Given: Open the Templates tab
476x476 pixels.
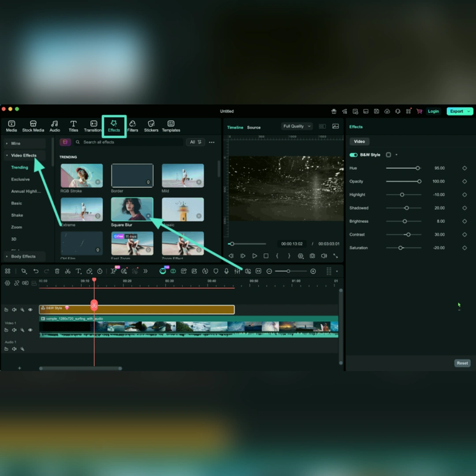Looking at the screenshot, I should point(171,126).
